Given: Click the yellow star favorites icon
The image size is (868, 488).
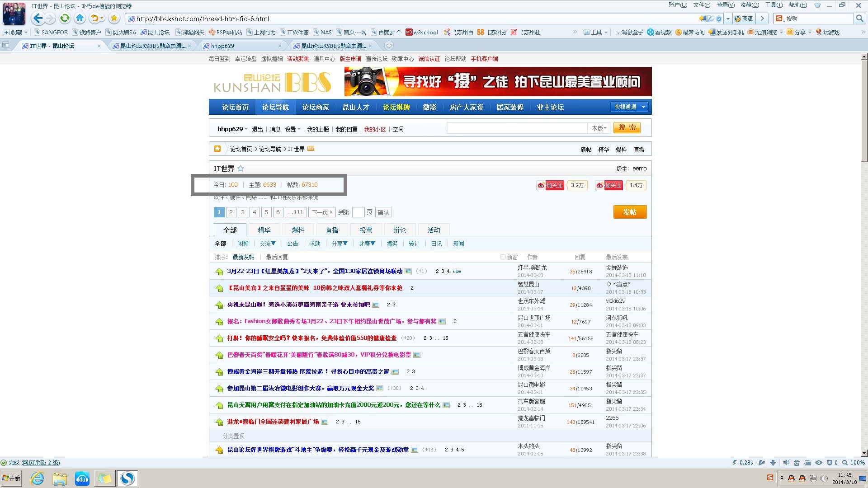Looking at the screenshot, I should (114, 19).
